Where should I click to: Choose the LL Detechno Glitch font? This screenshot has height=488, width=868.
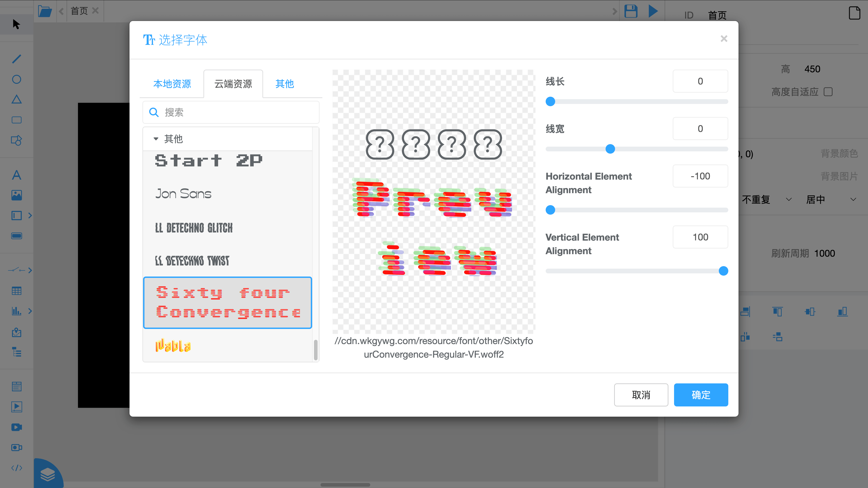pyautogui.click(x=227, y=228)
